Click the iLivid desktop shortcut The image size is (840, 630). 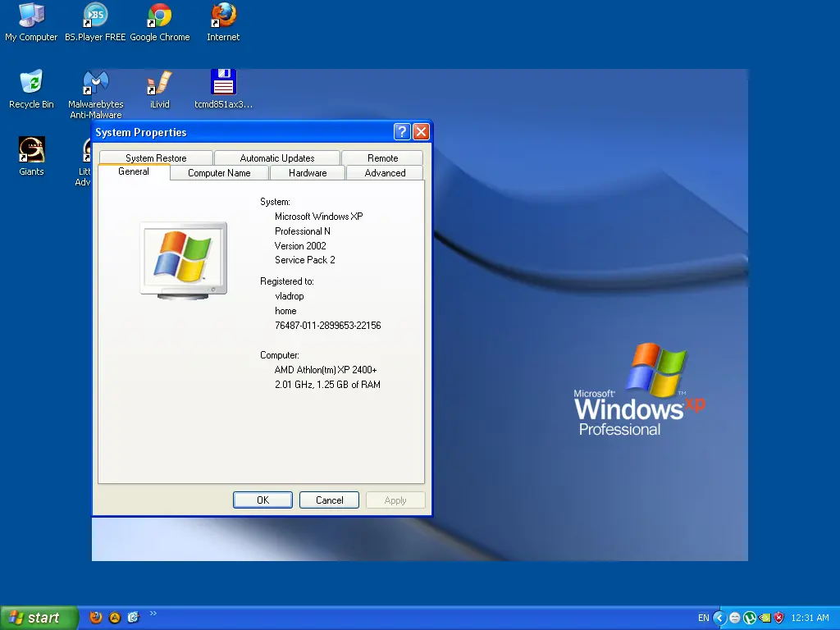click(x=159, y=83)
